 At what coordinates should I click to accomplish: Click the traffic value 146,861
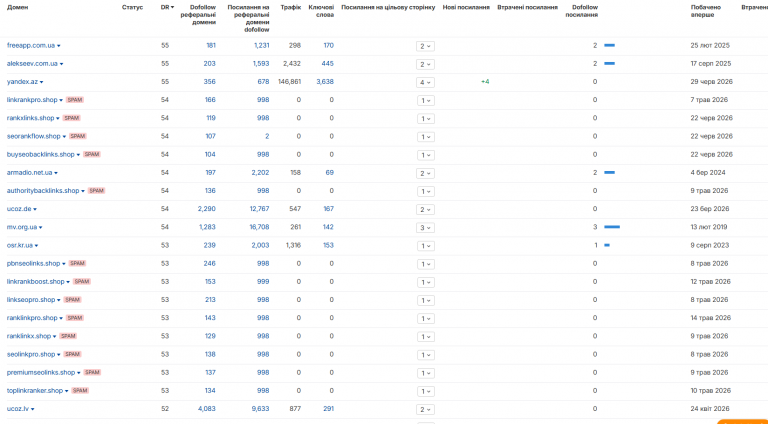click(x=289, y=82)
